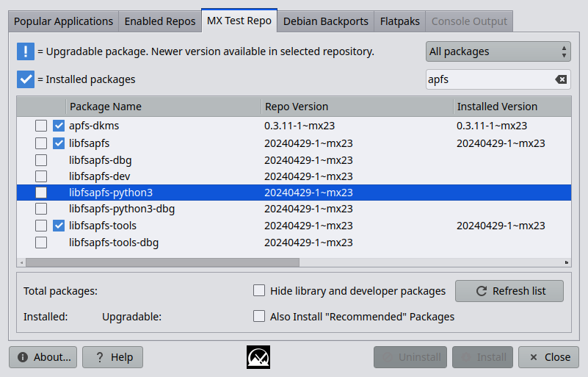
Task: Enable Hide library and developer packages
Action: (259, 290)
